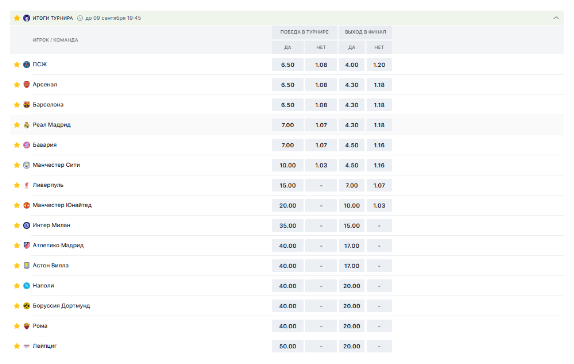Image resolution: width=574 pixels, height=364 pixels.
Task: Choose Интер Милан tournament win 35.00
Action: click(x=287, y=226)
